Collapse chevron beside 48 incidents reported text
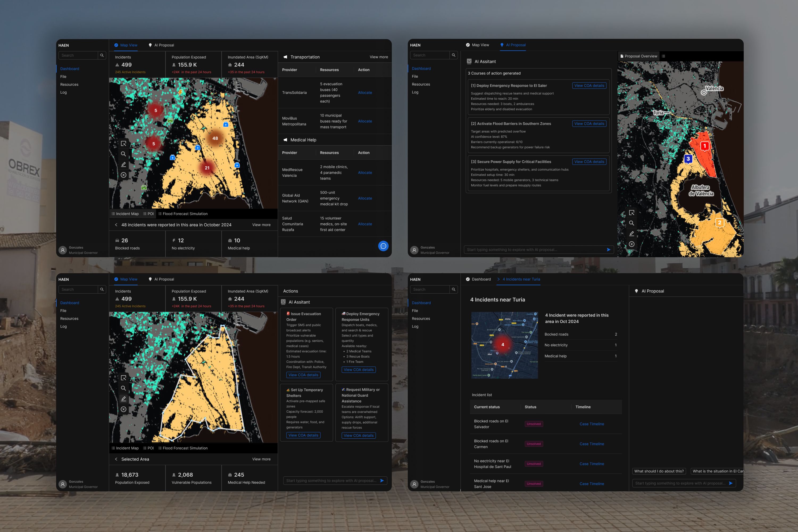The width and height of the screenshot is (798, 532). click(116, 225)
